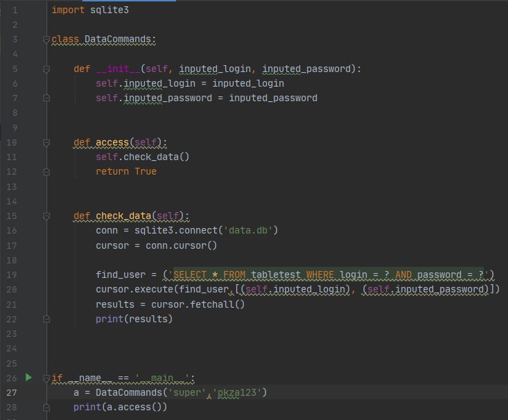Screen dimensions: 508x420
Task: Click fold end marker beside print(a.access())
Action: click(46, 408)
